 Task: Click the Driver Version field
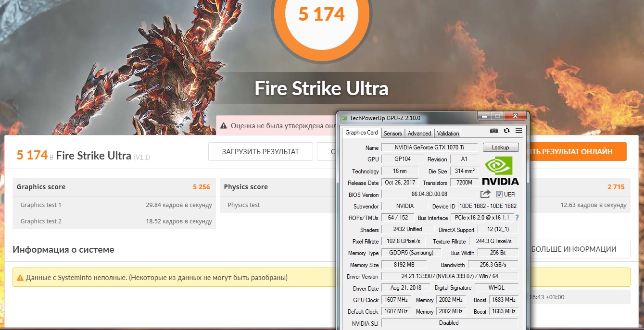pos(450,276)
